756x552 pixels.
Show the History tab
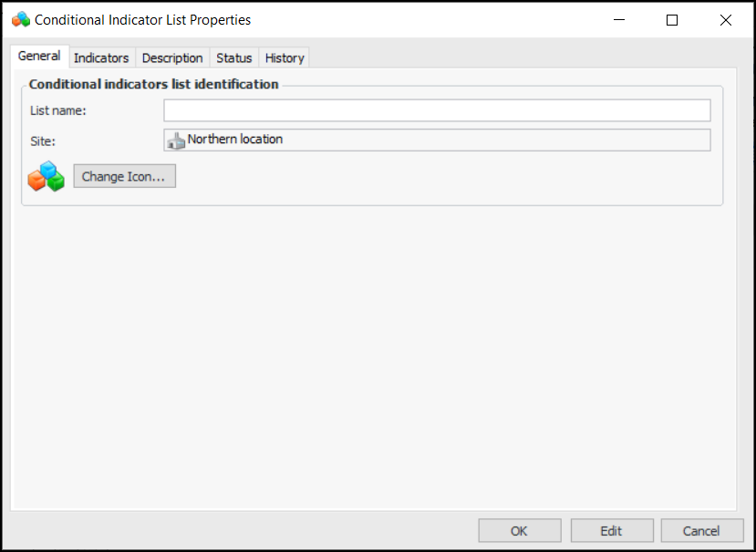point(285,57)
